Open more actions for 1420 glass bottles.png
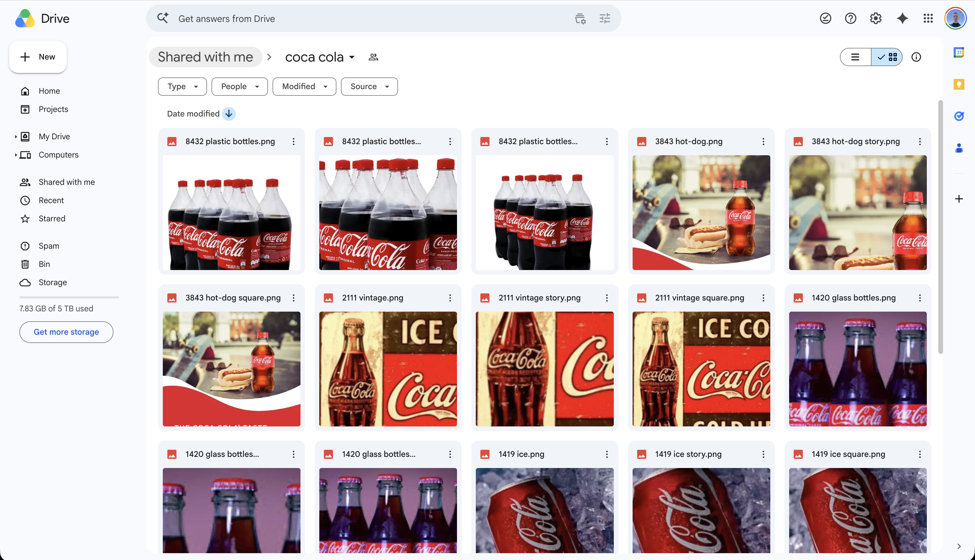Image resolution: width=975 pixels, height=560 pixels. tap(920, 298)
